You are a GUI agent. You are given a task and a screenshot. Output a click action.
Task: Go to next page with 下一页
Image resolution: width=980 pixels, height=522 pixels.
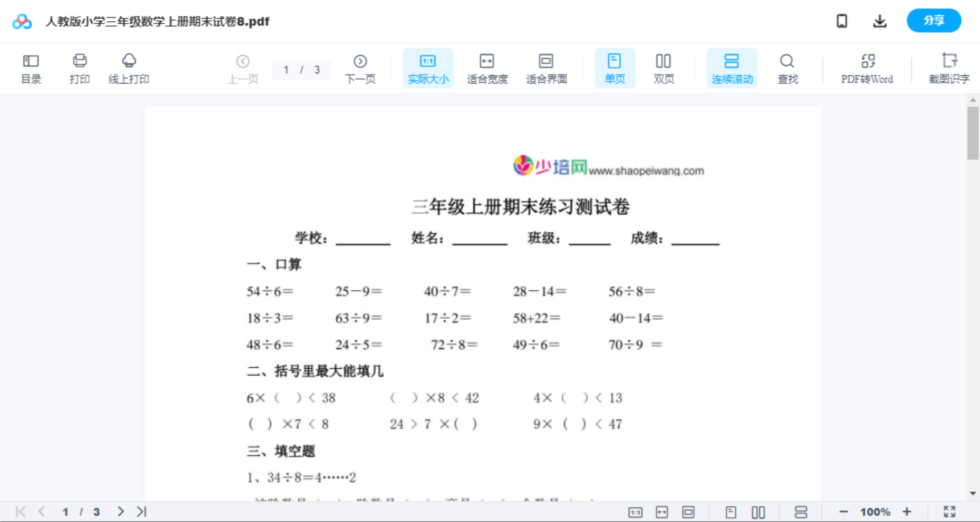(x=360, y=68)
